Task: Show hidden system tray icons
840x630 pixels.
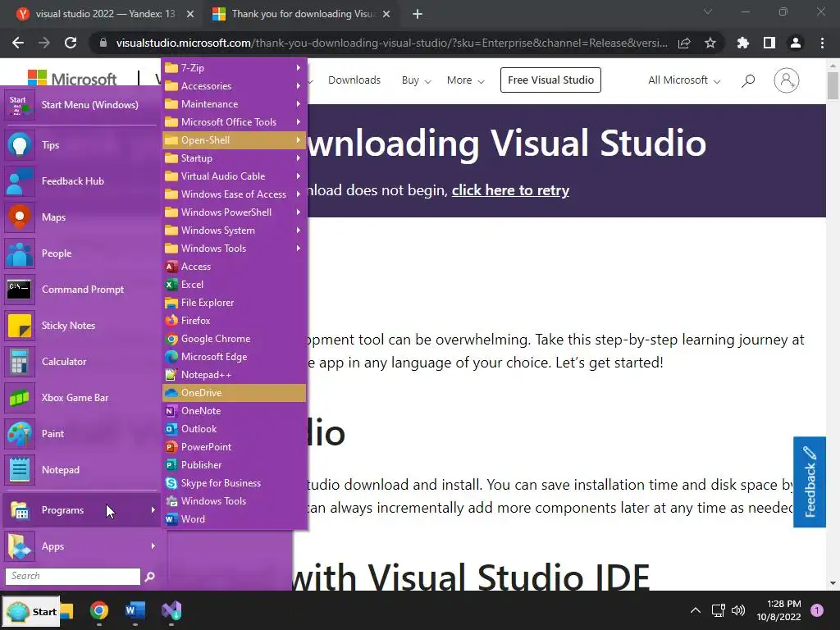Action: 696,610
